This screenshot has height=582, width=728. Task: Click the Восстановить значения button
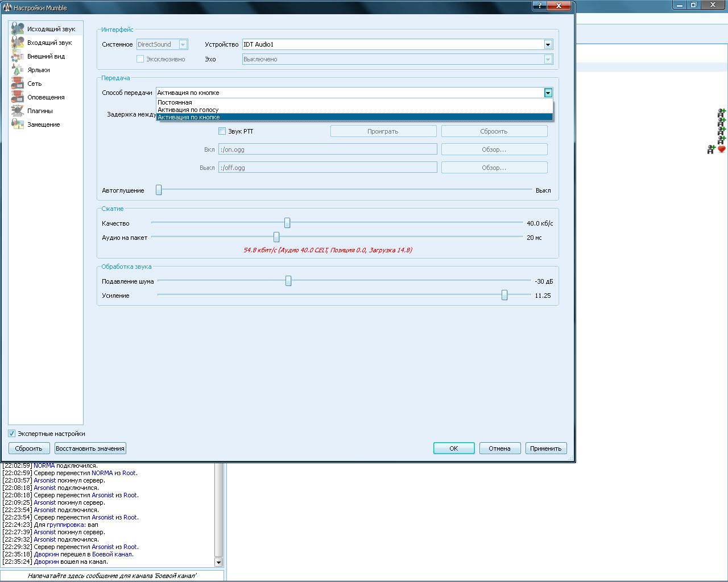[90, 448]
